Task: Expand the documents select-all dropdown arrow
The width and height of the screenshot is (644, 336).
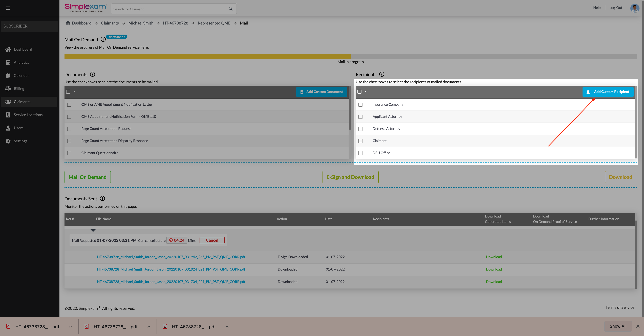Action: tap(74, 91)
